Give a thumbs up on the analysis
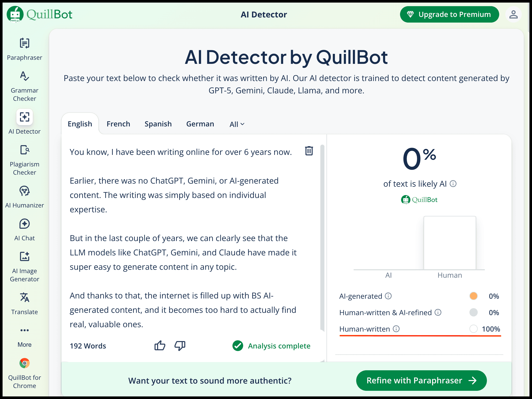 (x=160, y=346)
